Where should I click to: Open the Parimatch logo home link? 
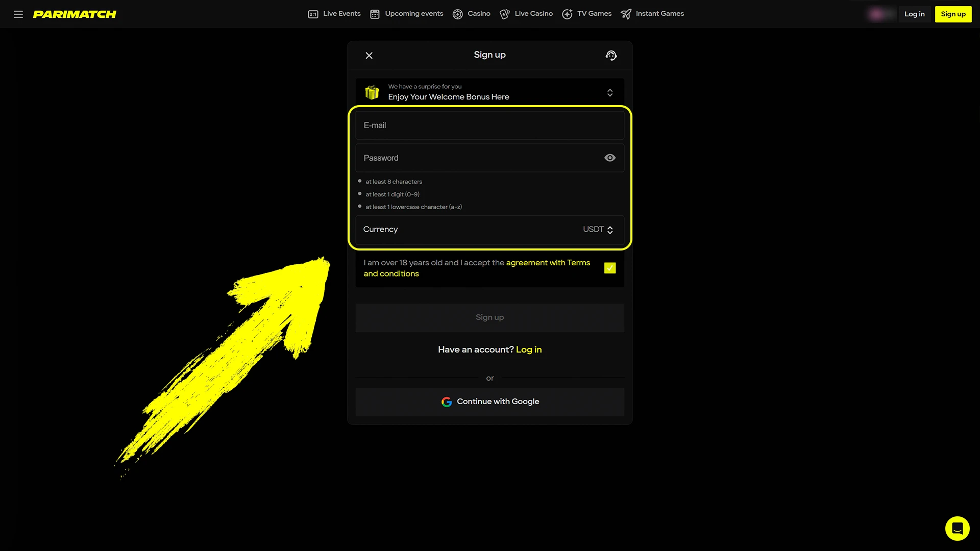tap(75, 14)
